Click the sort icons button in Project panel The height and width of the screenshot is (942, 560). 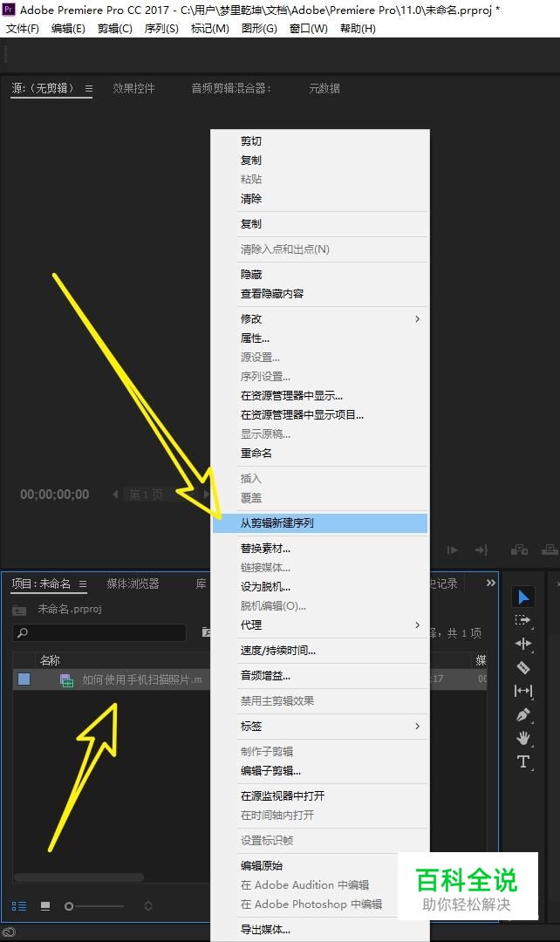(x=148, y=906)
